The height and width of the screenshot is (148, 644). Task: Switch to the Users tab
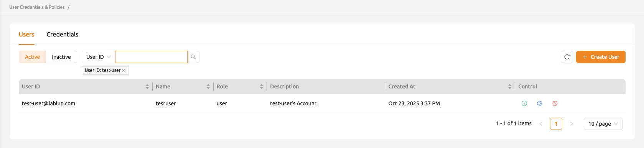26,34
